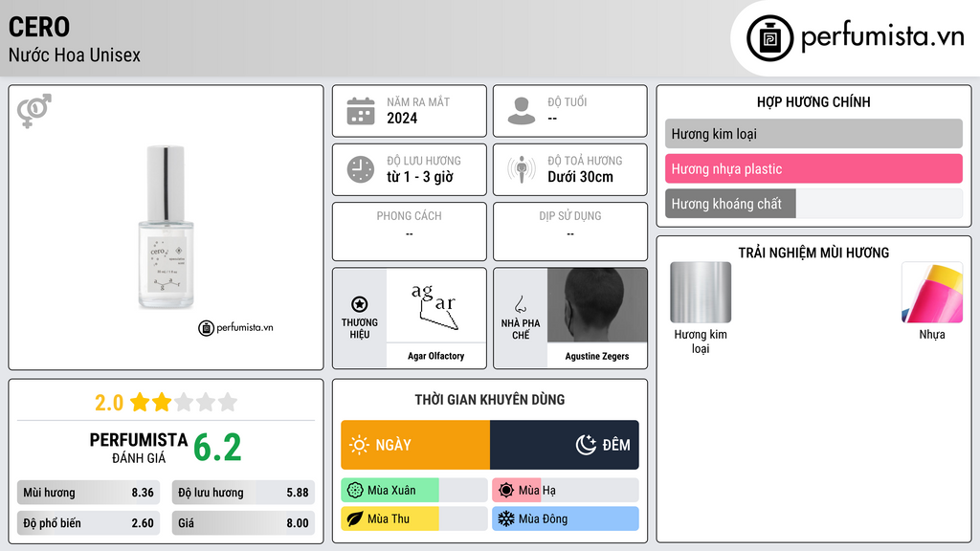Select the Đêm nighttime bar

click(565, 445)
